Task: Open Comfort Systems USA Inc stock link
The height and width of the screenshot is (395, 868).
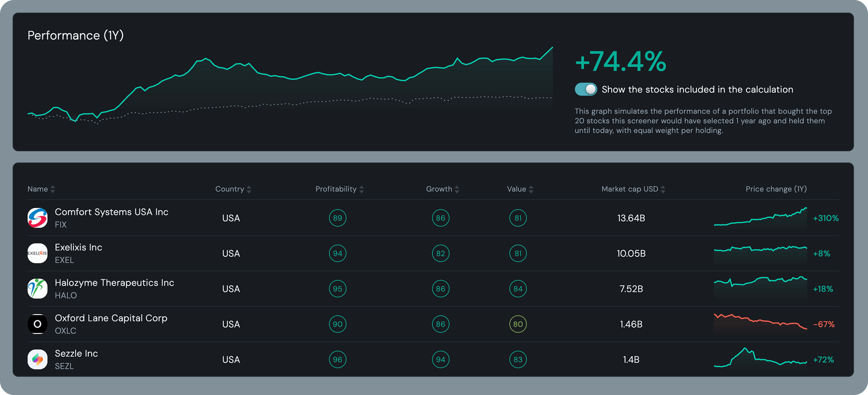Action: [111, 212]
